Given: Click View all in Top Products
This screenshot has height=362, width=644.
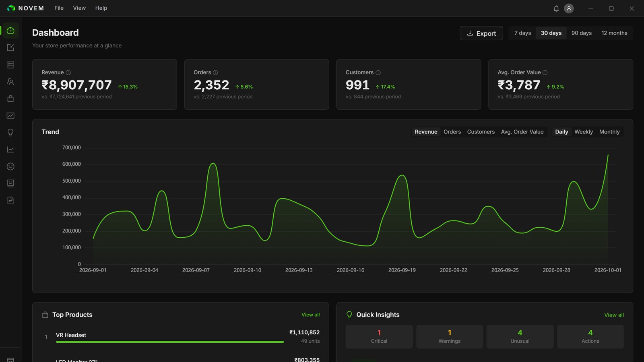Looking at the screenshot, I should (x=311, y=315).
